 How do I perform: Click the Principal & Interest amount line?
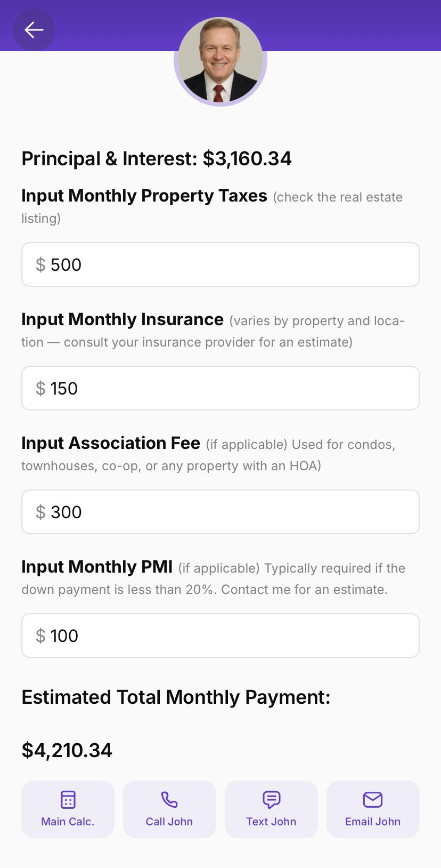[157, 159]
